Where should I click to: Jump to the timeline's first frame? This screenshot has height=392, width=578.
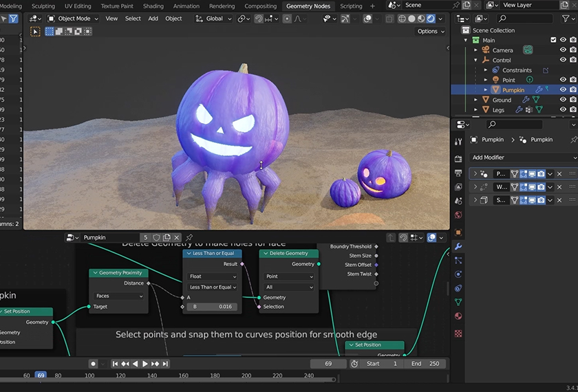[115, 364]
